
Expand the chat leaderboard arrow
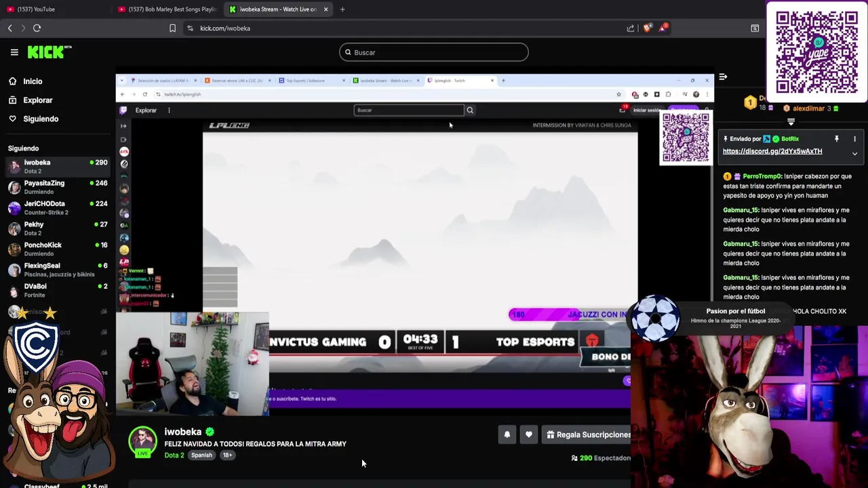pos(791,122)
